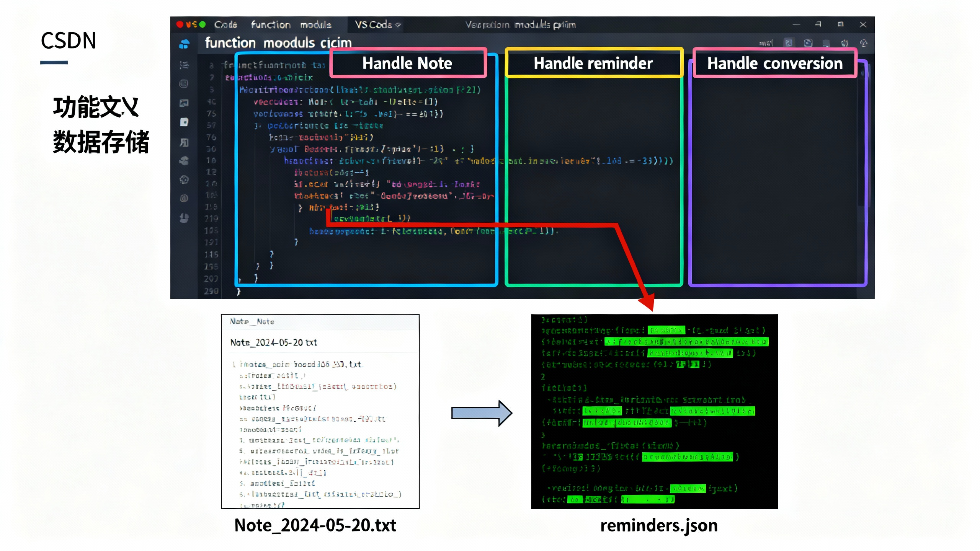This screenshot has height=551, width=980.
Task: Select the white square icon in sidebar
Action: point(184,122)
